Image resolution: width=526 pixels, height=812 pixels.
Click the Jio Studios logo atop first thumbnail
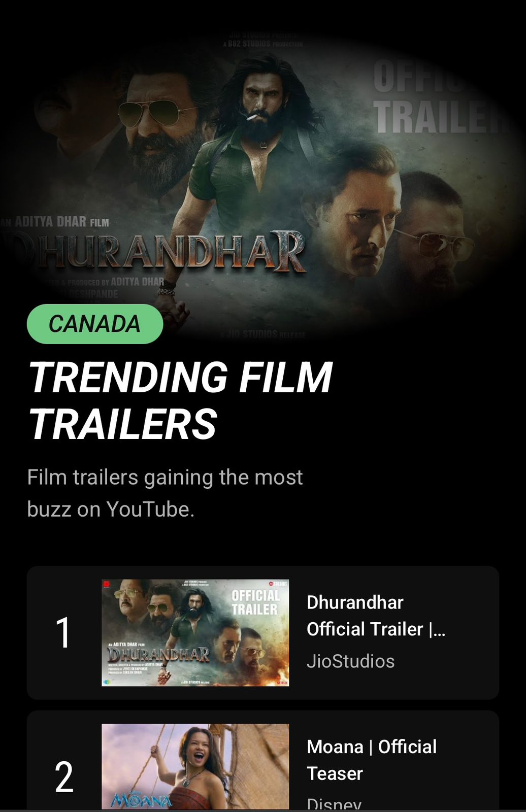[277, 584]
